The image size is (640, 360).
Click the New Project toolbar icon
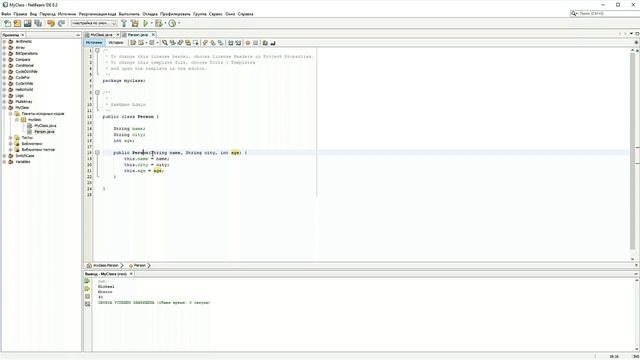click(x=17, y=24)
